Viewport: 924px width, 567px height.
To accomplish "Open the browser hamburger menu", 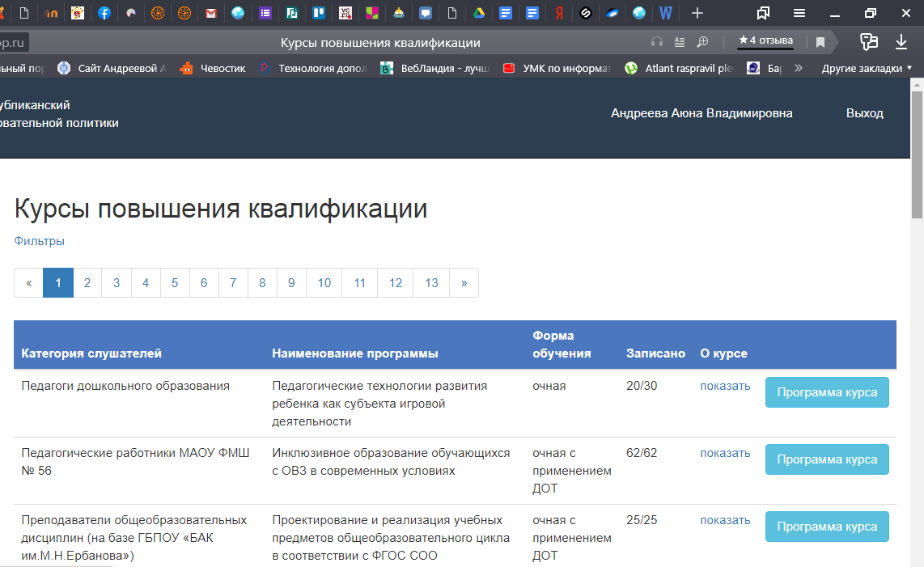I will 799,13.
